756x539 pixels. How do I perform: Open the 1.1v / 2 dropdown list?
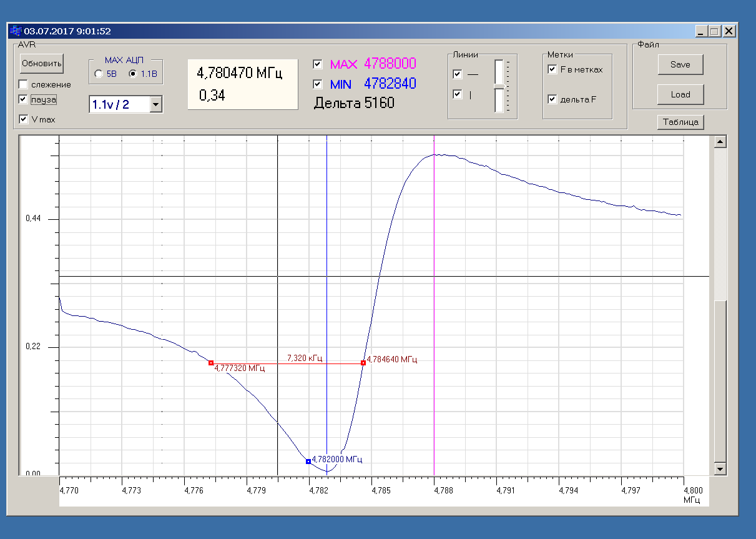(156, 104)
